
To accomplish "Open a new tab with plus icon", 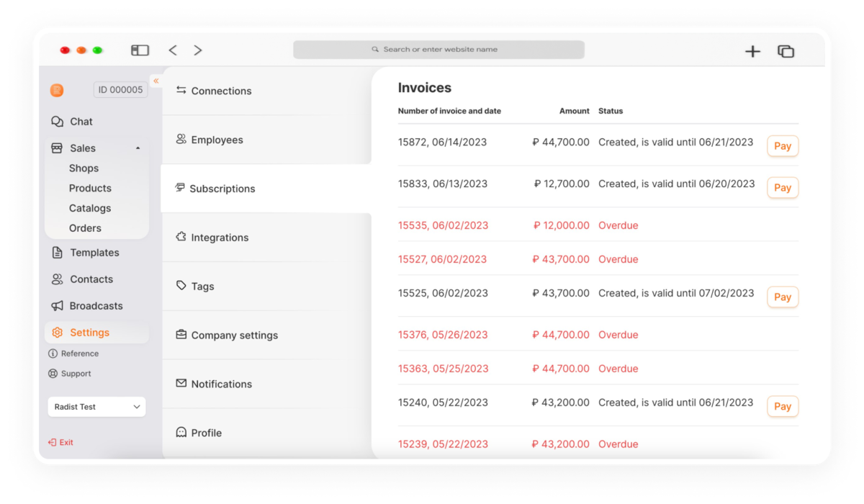I will (x=752, y=51).
